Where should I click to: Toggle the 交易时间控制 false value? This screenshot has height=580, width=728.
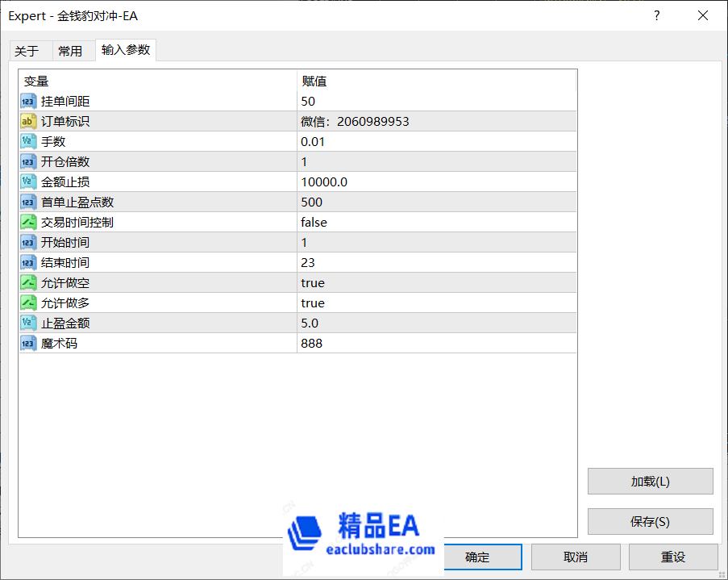(x=314, y=222)
